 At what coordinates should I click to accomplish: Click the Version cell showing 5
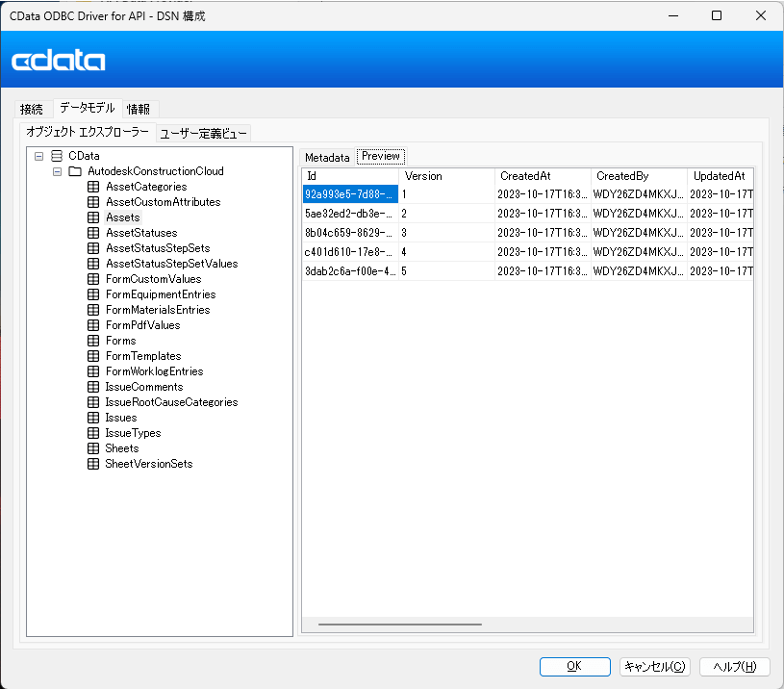(447, 271)
